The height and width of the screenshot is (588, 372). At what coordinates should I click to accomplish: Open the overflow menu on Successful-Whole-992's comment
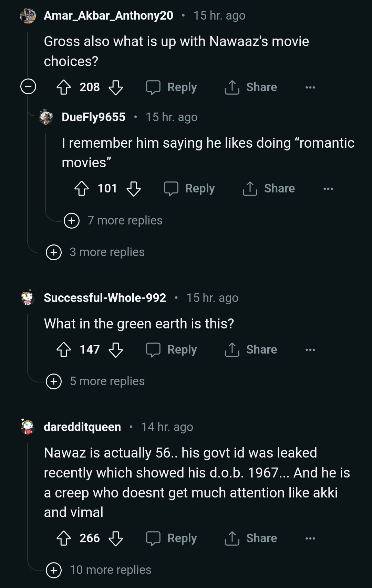click(310, 350)
